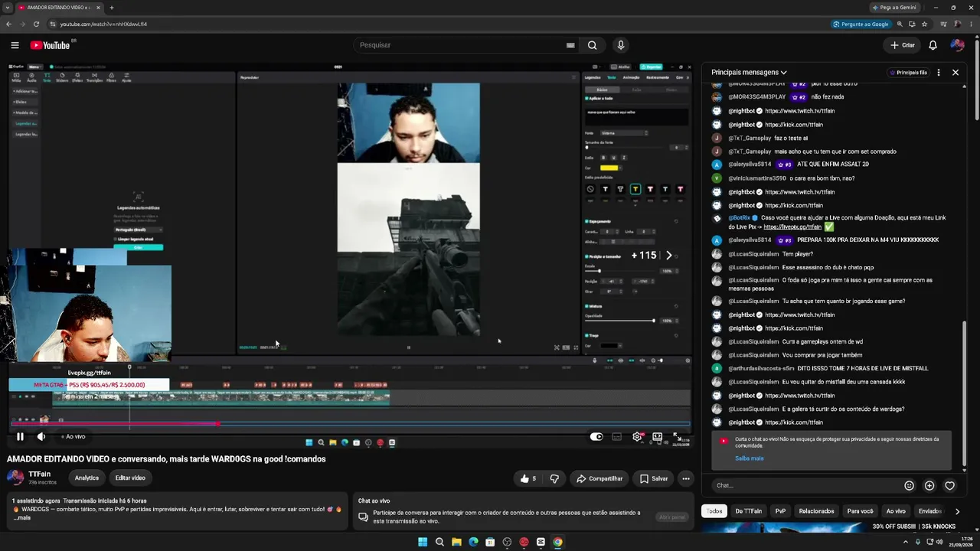Click the Compartilhar share button
980x551 pixels.
click(x=599, y=478)
